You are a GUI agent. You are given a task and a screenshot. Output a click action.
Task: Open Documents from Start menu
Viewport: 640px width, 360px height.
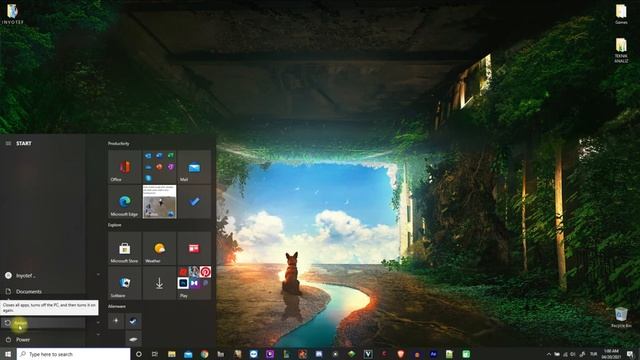coord(42,291)
